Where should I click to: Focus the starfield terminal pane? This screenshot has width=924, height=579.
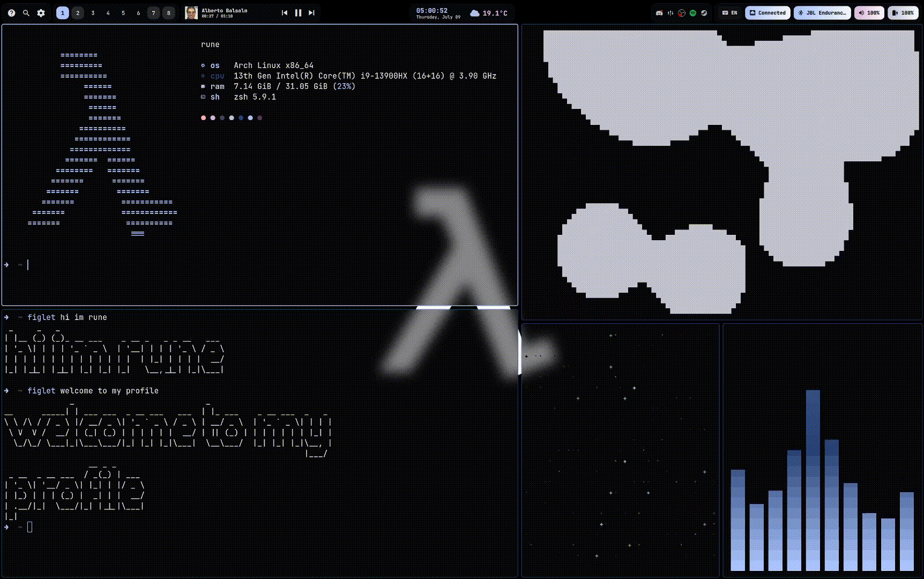(x=621, y=450)
